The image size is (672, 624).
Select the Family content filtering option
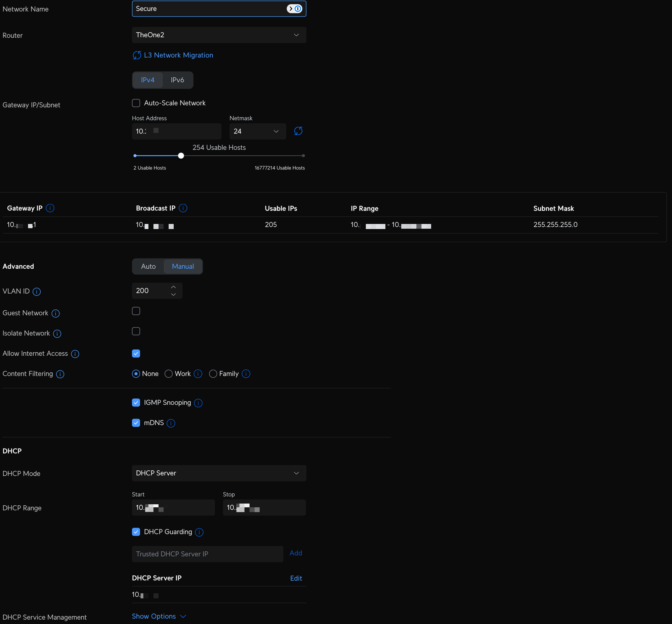click(x=213, y=374)
